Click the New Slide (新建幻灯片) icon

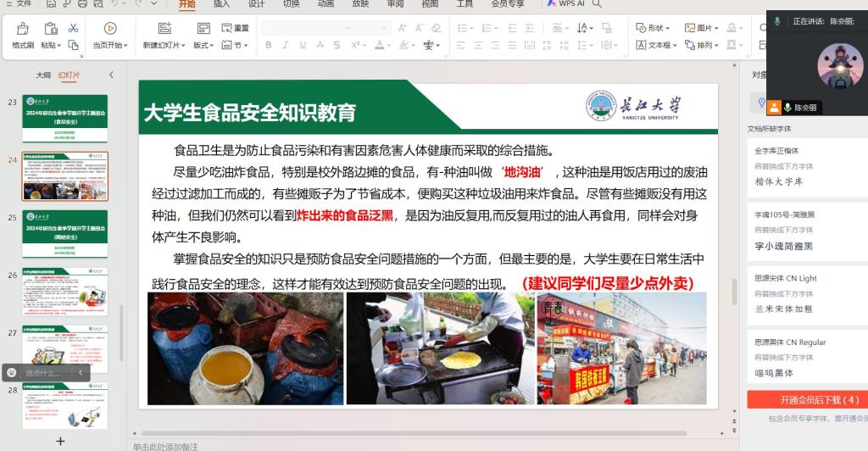pyautogui.click(x=164, y=30)
